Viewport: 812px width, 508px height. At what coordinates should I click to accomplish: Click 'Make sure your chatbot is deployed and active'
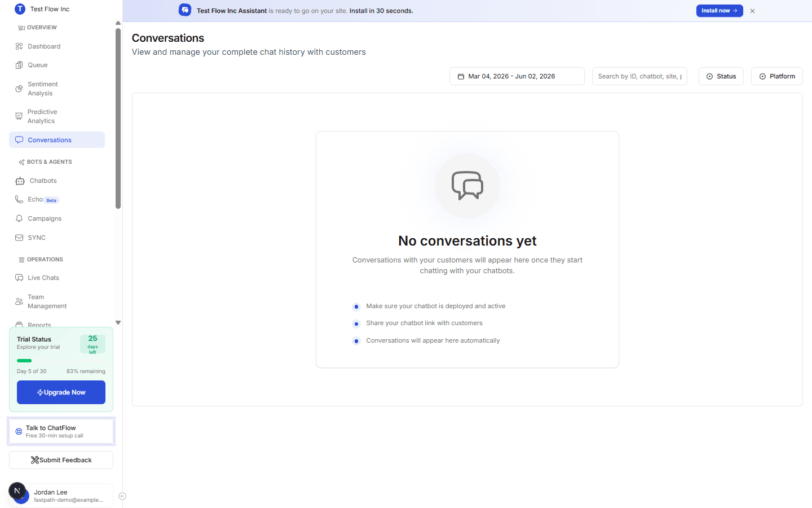click(x=436, y=306)
